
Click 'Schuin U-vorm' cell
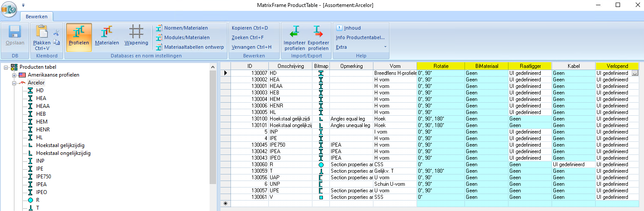395,184
